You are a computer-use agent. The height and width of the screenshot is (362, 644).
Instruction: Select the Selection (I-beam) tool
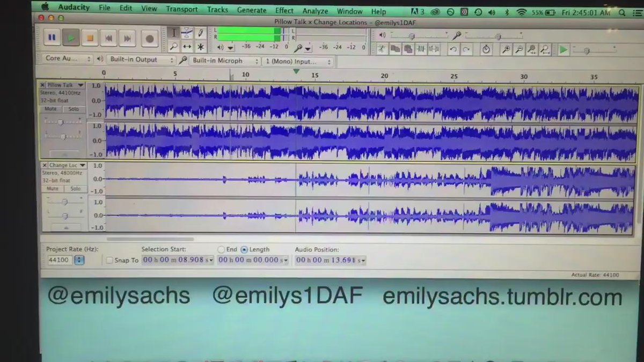[x=174, y=33]
